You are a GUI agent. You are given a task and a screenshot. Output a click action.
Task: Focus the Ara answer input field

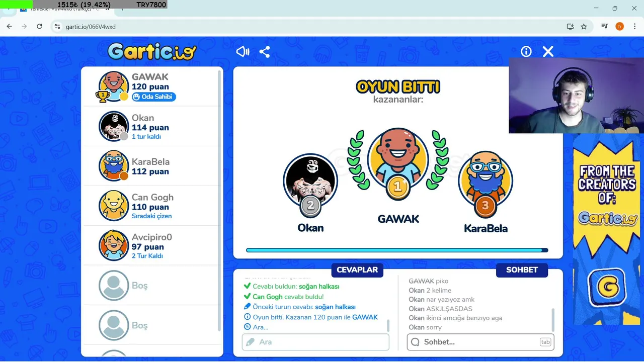point(315,342)
